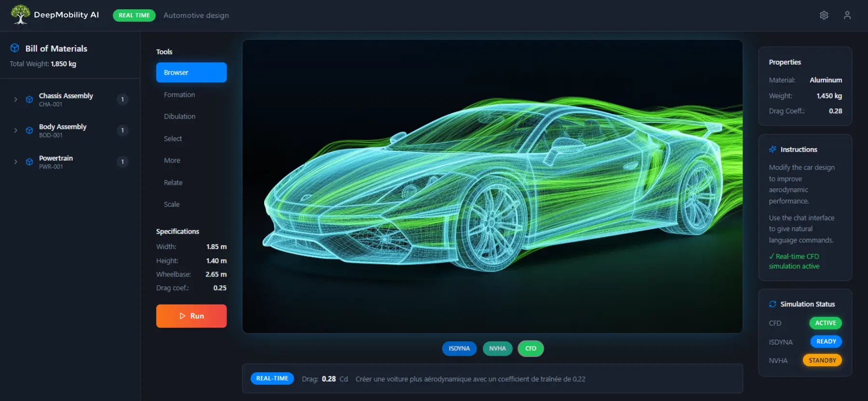Click the Total Weight 1,850 kg value
The image size is (868, 401).
63,64
